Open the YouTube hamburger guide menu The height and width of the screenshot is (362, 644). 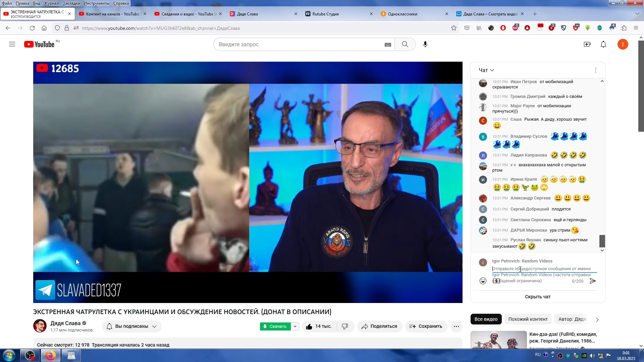click(12, 44)
